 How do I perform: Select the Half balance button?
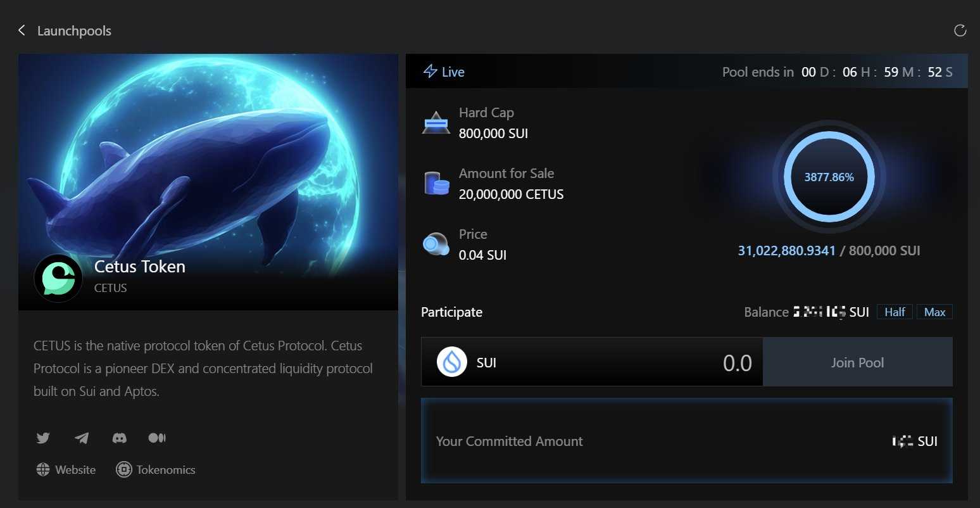(895, 312)
